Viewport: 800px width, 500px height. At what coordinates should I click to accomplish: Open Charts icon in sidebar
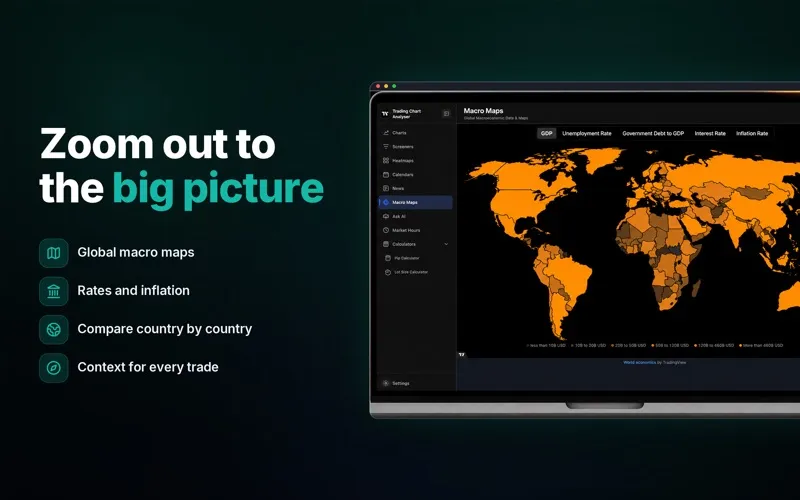(386, 133)
